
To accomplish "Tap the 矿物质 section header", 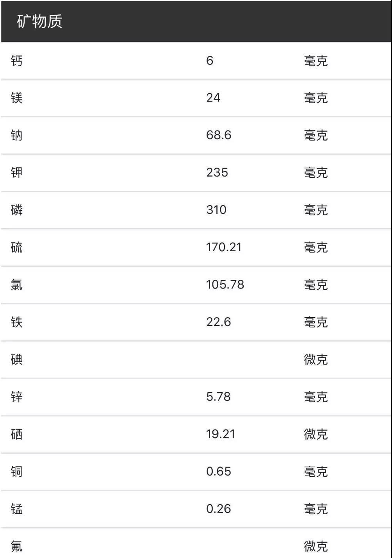I will pos(39,21).
